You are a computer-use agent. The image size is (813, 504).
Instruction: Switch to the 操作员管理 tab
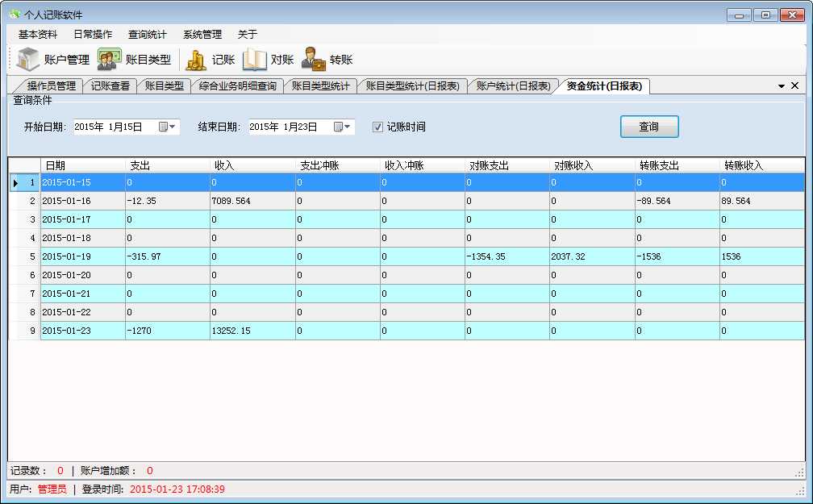pyautogui.click(x=52, y=86)
